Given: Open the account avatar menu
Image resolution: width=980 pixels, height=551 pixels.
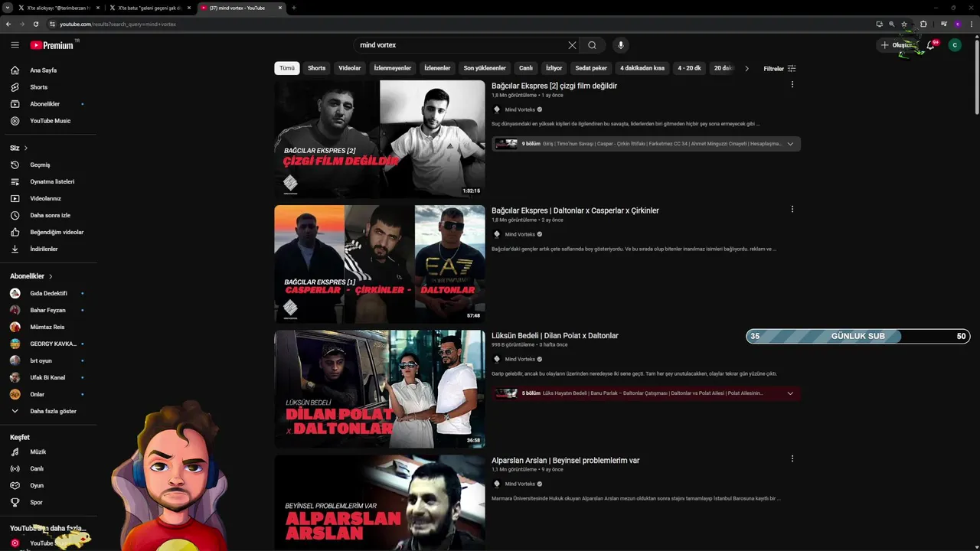Looking at the screenshot, I should pyautogui.click(x=955, y=45).
